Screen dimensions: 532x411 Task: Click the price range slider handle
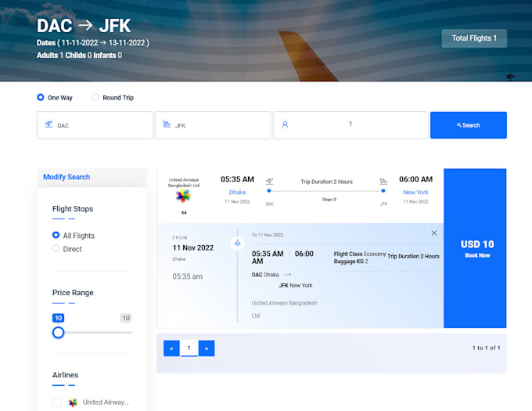pyautogui.click(x=58, y=332)
